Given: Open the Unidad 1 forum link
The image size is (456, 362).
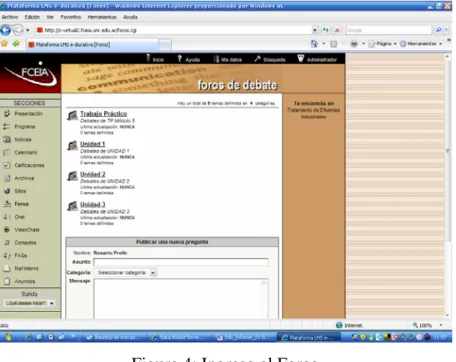Looking at the screenshot, I should (x=93, y=144).
